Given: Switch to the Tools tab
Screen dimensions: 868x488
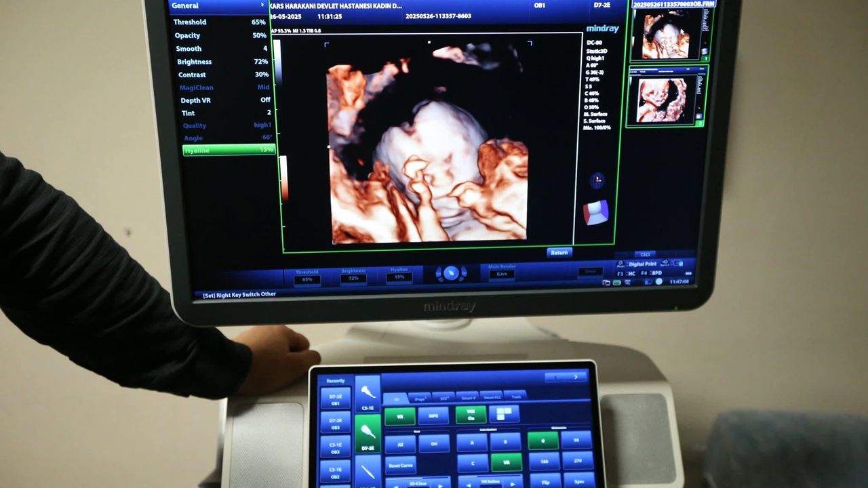Looking at the screenshot, I should [x=515, y=394].
